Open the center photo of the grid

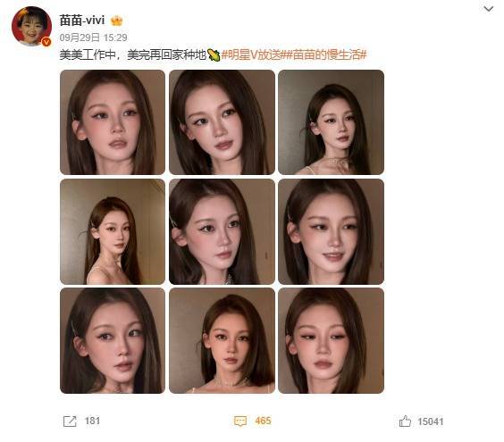point(222,231)
